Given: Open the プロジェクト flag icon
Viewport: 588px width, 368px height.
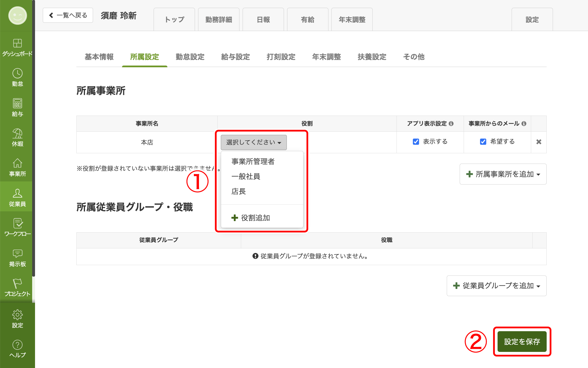Looking at the screenshot, I should 17,283.
